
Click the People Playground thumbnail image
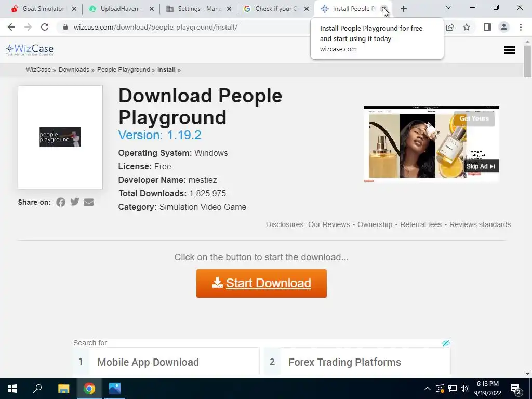point(60,137)
